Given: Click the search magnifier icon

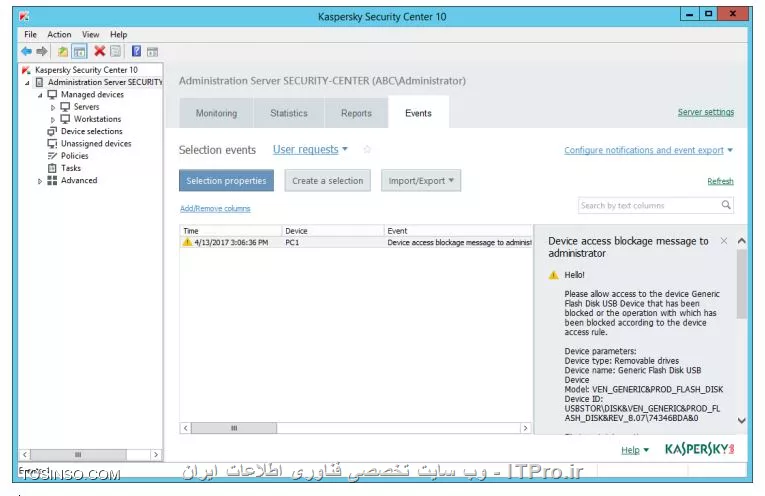Looking at the screenshot, I should (726, 205).
